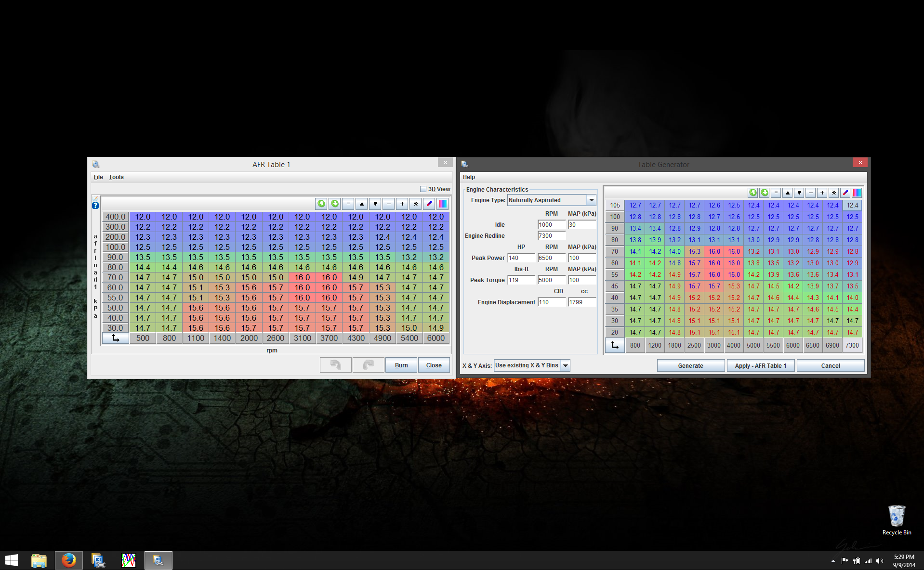Open the File menu in AFR Table 1
This screenshot has height=571, width=924.
coord(98,177)
